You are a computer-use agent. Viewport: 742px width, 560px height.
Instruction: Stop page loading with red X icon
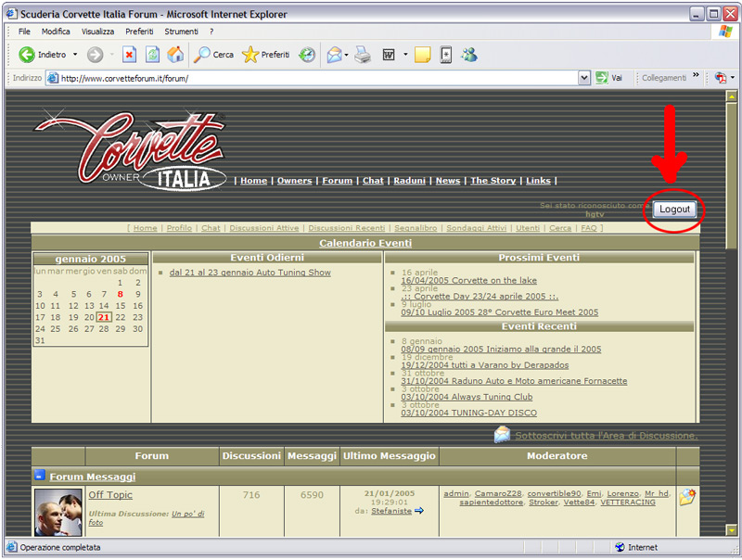tap(129, 55)
